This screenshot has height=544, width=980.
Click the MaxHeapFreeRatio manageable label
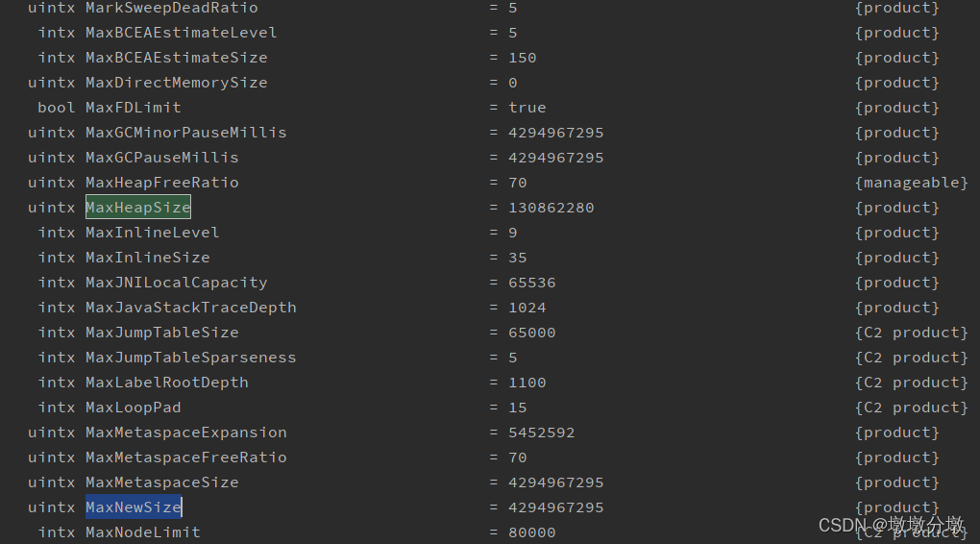(x=911, y=183)
